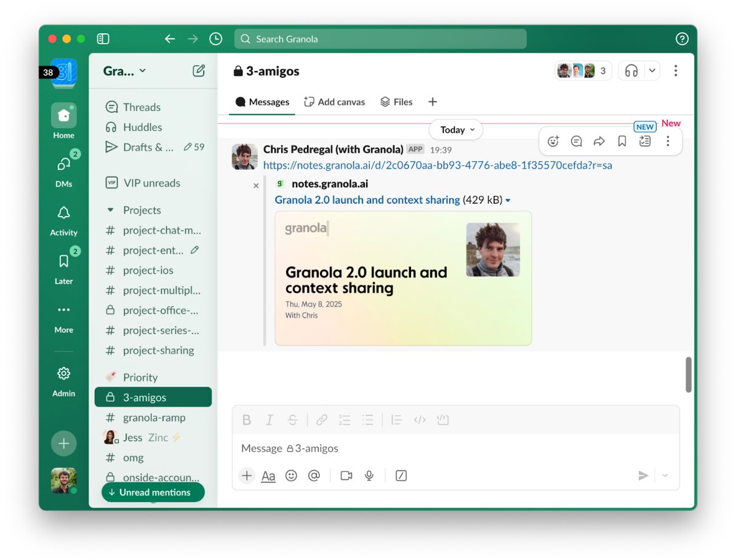
Task: Jump down via the Unread mentions button
Action: [x=153, y=492]
